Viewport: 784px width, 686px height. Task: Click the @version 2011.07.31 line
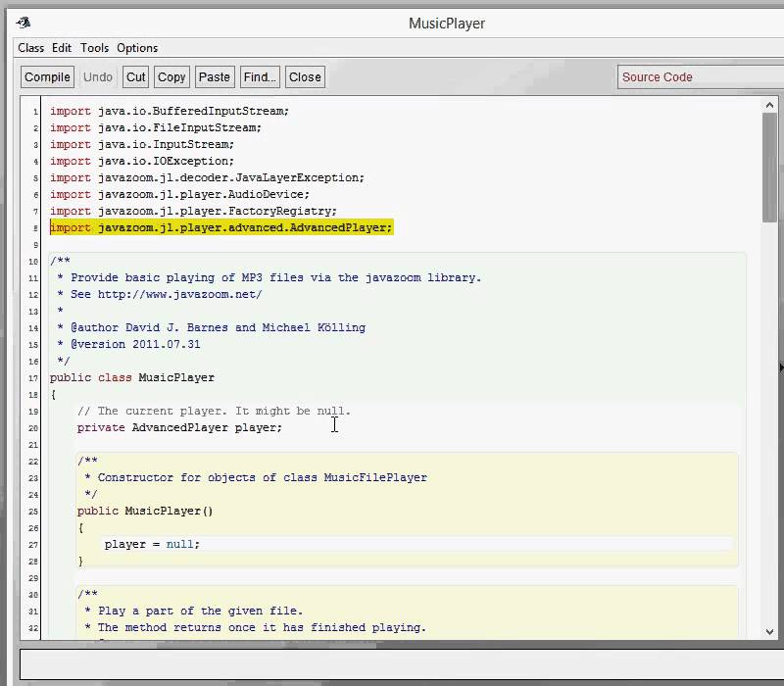[x=128, y=344]
